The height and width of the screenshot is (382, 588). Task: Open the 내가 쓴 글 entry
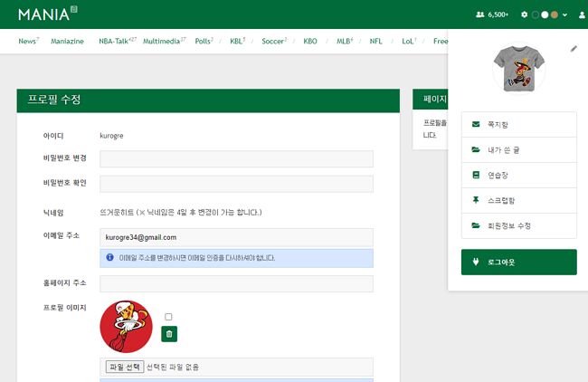coord(519,149)
